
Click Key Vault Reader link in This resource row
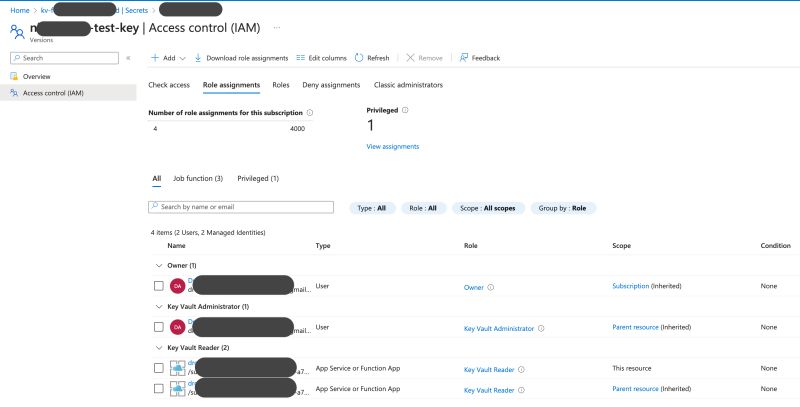pyautogui.click(x=489, y=370)
